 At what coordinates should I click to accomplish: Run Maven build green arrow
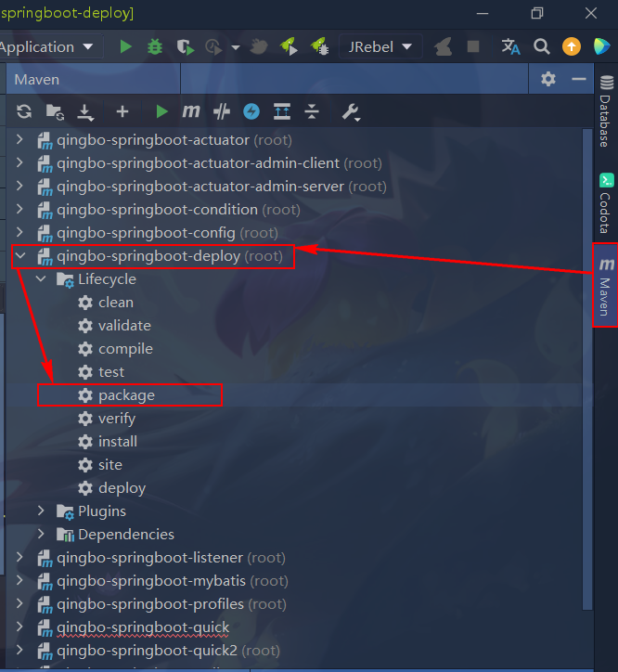click(x=161, y=112)
